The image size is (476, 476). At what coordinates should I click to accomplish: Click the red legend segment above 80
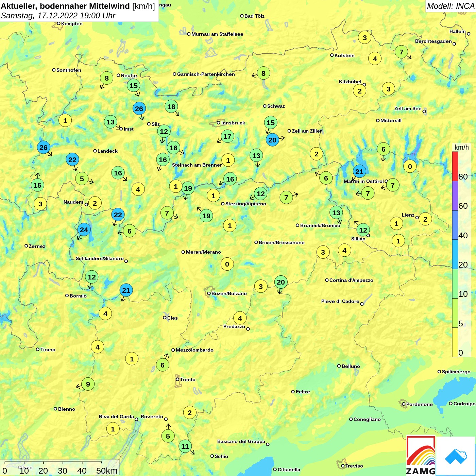point(455,166)
